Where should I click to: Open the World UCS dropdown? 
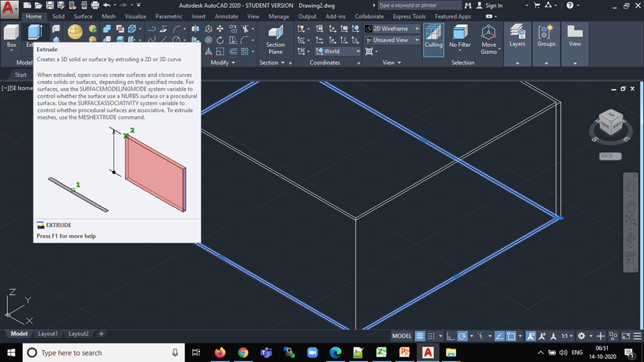(338, 51)
